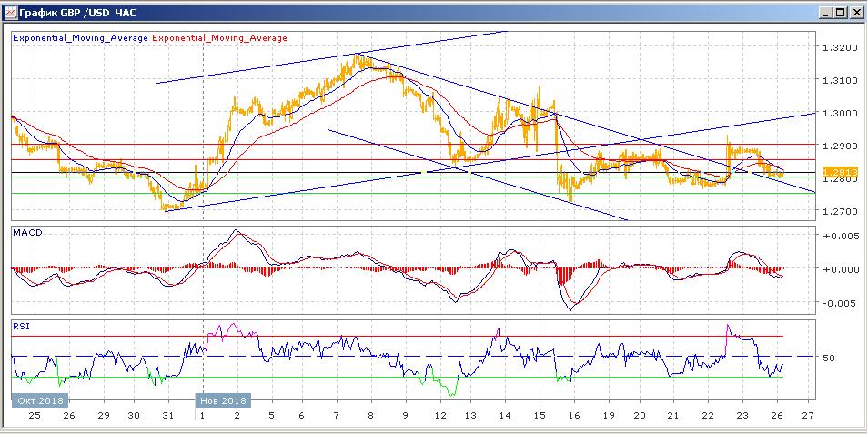The image size is (868, 434).
Task: Click the 50 level label on RSI scale
Action: [x=829, y=358]
